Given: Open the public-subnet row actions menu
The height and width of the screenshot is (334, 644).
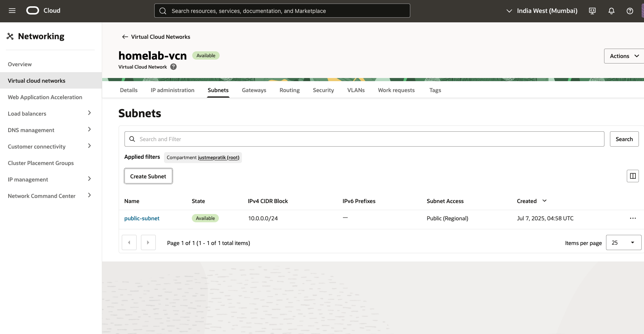Looking at the screenshot, I should click(x=633, y=218).
